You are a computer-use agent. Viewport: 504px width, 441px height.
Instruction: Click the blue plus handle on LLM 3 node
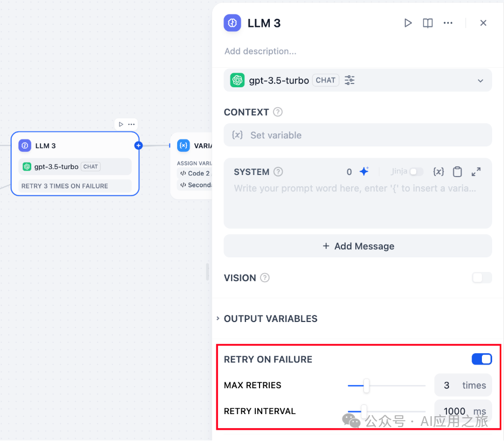click(138, 145)
